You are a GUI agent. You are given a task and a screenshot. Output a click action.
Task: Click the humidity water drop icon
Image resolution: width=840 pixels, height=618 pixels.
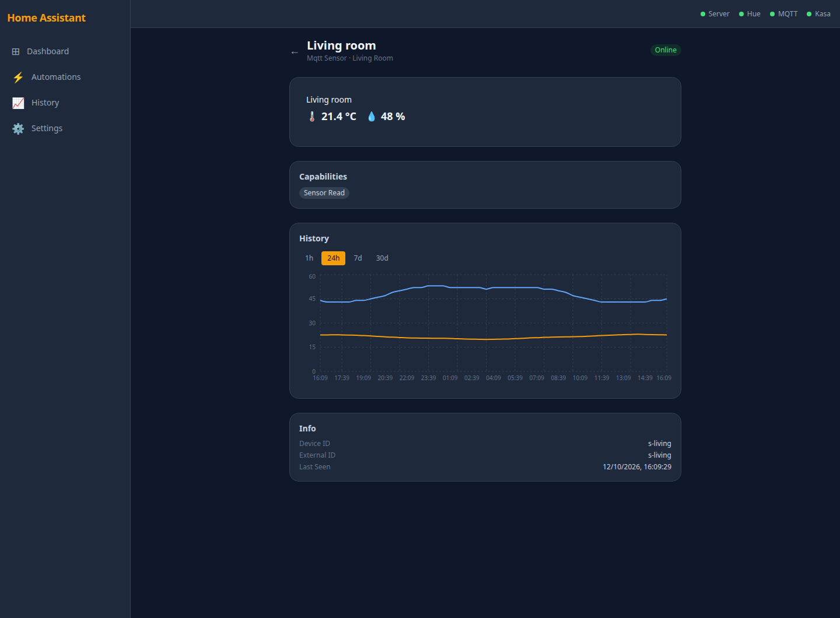coord(372,117)
